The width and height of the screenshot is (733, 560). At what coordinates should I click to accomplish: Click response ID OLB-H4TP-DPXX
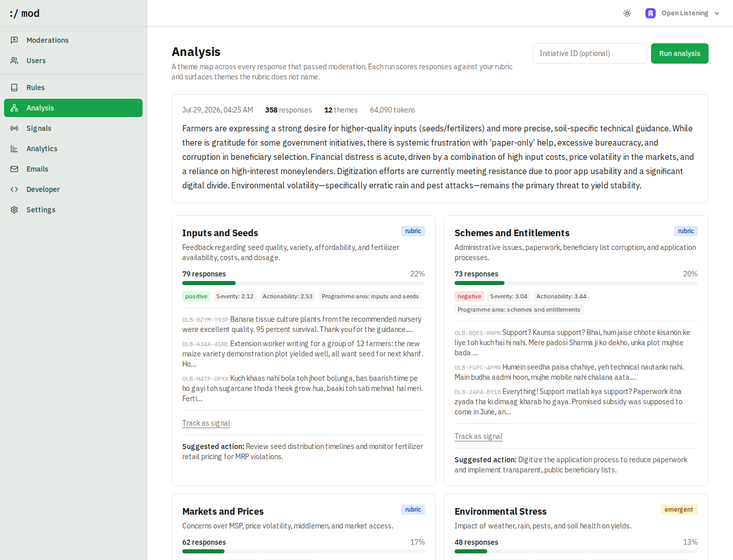(205, 379)
